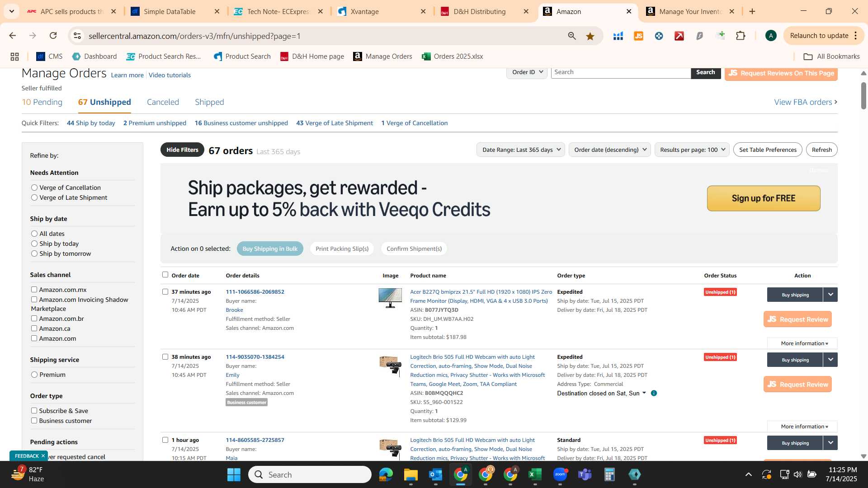Open Outlook from taskbar
This screenshot has height=488, width=868.
click(435, 474)
